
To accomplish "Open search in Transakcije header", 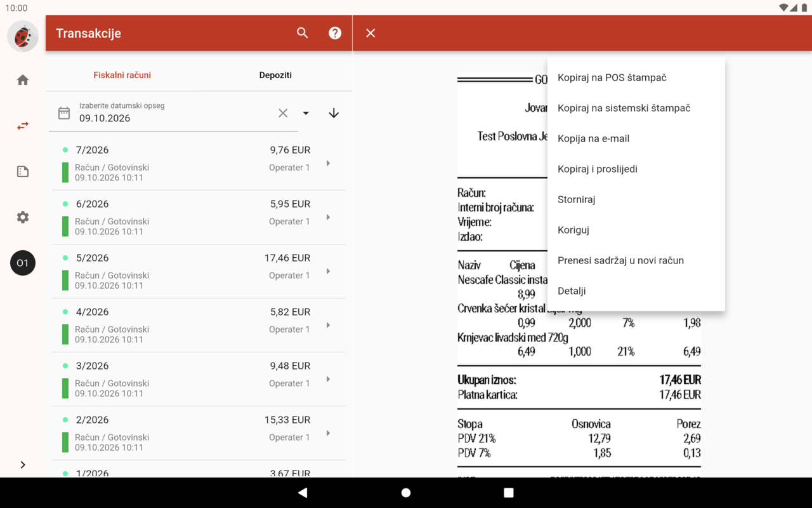I will tap(303, 33).
